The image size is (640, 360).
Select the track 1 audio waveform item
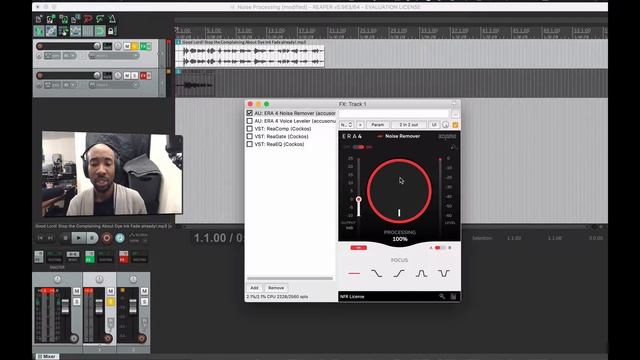pos(250,56)
